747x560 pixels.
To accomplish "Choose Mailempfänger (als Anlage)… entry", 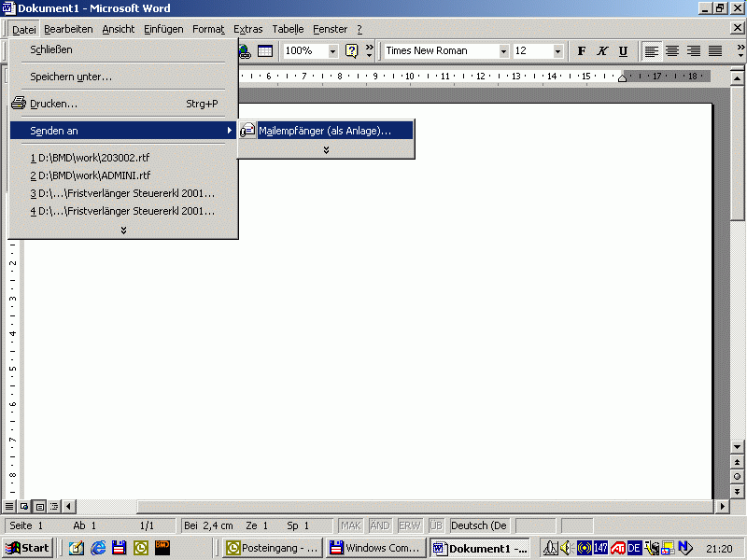I will [326, 131].
